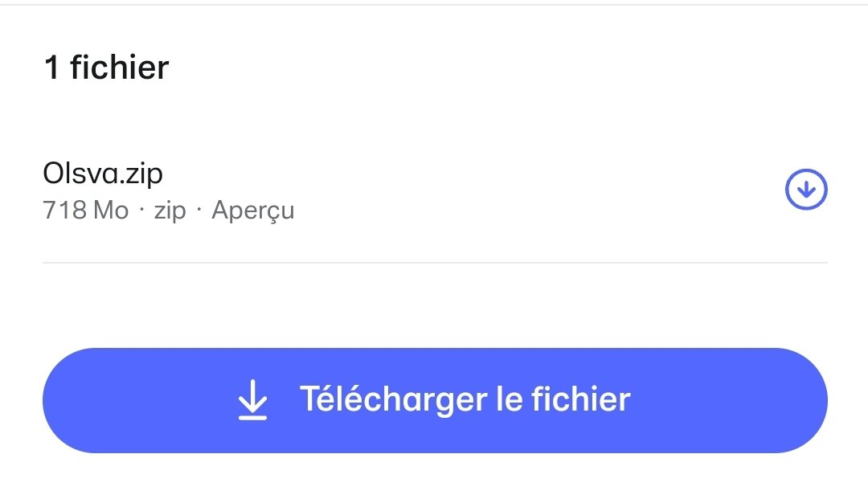868x503 pixels.
Task: Click the 1 fichier heading
Action: tap(106, 67)
